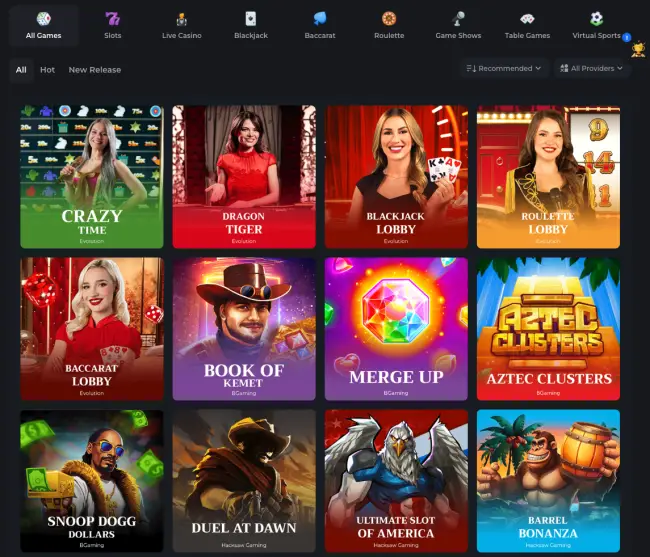Open the All Providers chevron
Viewport: 650px width, 557px height.
[620, 68]
